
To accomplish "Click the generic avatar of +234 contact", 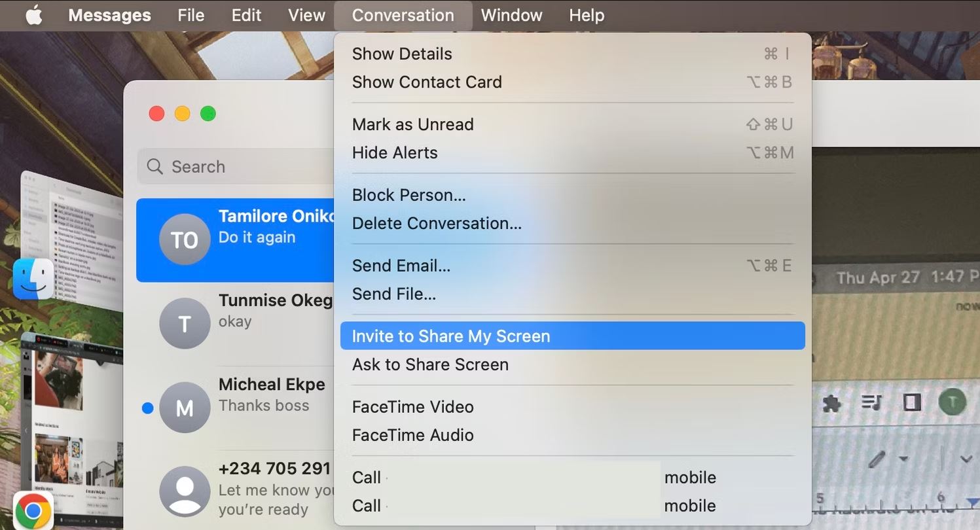I will [185, 491].
